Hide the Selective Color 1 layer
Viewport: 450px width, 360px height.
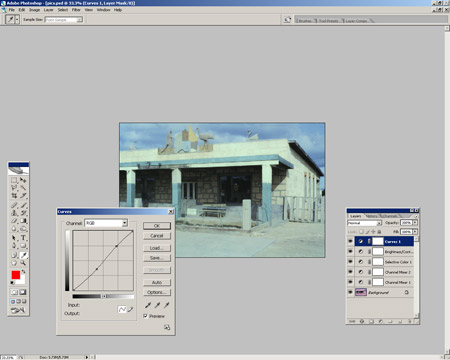coord(350,262)
